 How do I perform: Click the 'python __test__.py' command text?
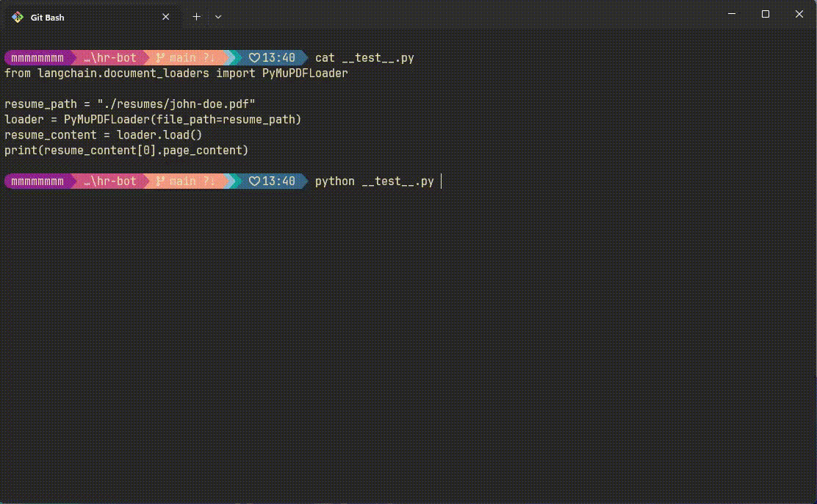[374, 181]
